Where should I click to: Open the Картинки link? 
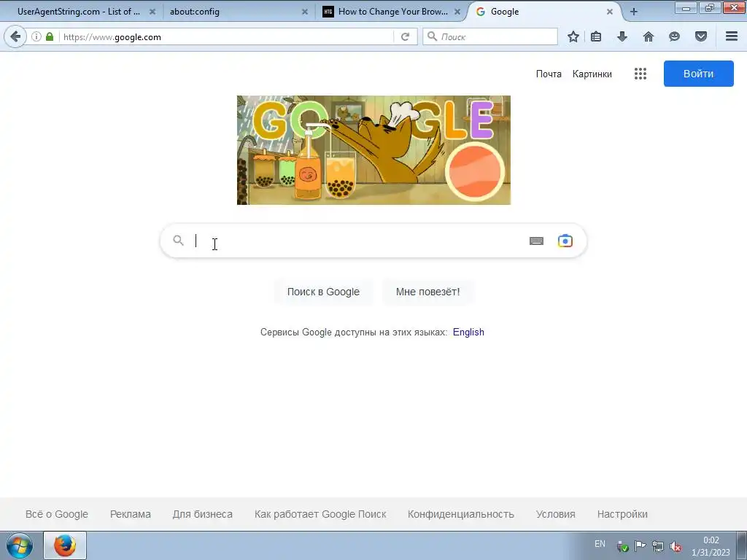(x=592, y=74)
